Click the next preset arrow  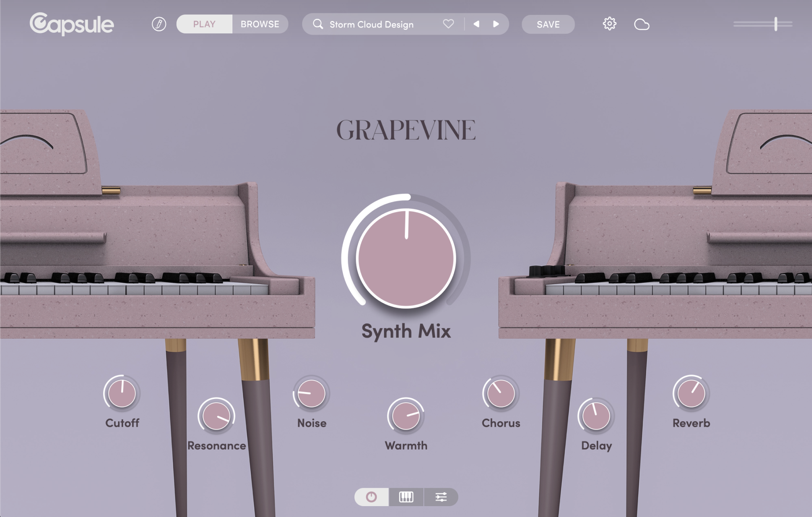click(x=496, y=24)
